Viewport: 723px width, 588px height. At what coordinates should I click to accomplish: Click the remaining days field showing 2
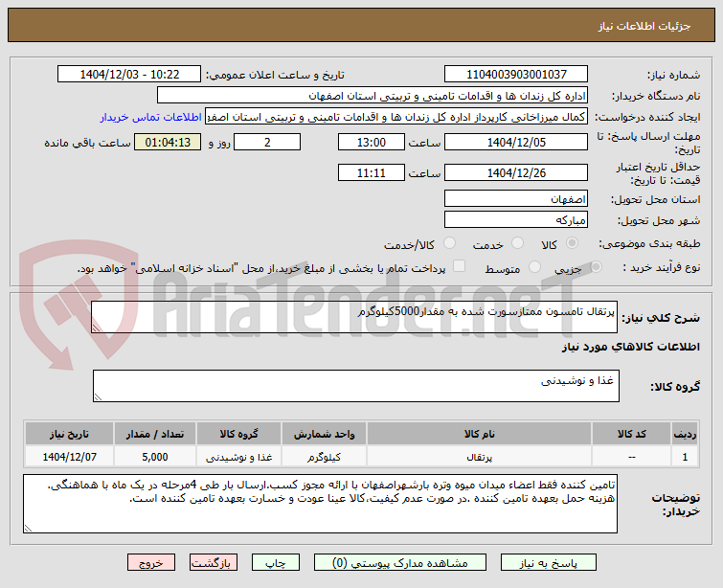pyautogui.click(x=267, y=142)
